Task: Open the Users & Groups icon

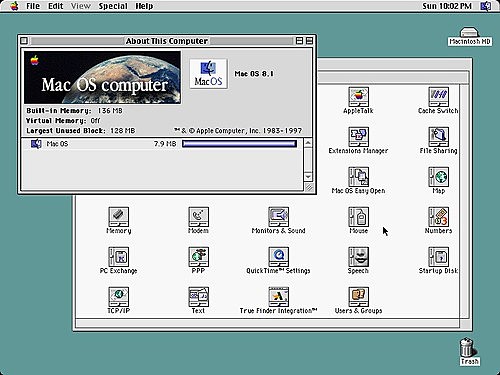Action: pos(358,297)
